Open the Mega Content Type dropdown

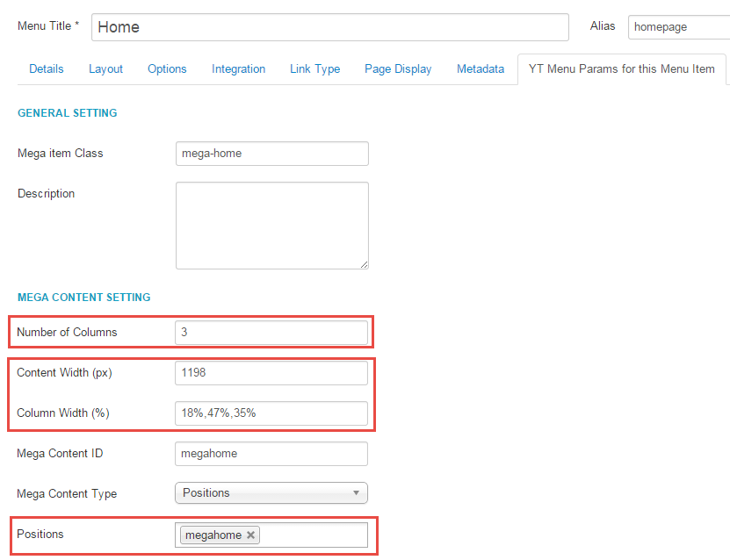(271, 493)
